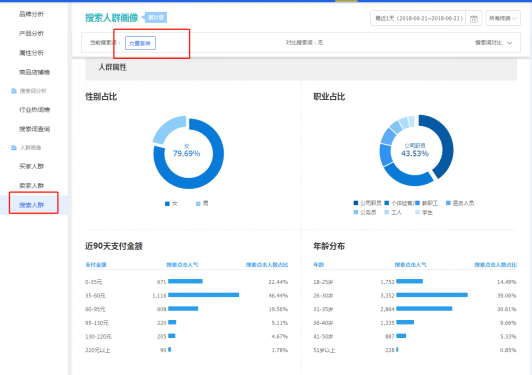This screenshot has height=375, width=532.
Task: Click the darkest 公司职员 donut segment
Action: 447,146
